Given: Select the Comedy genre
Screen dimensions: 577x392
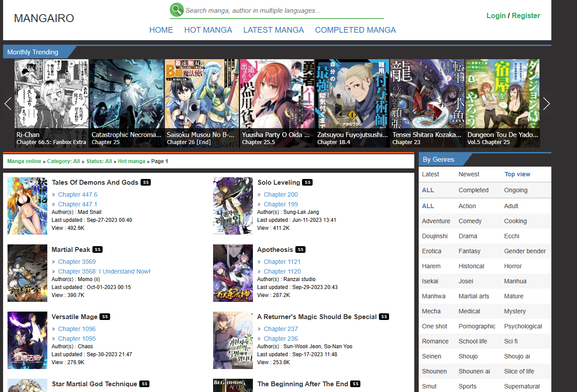Looking at the screenshot, I should (x=470, y=221).
